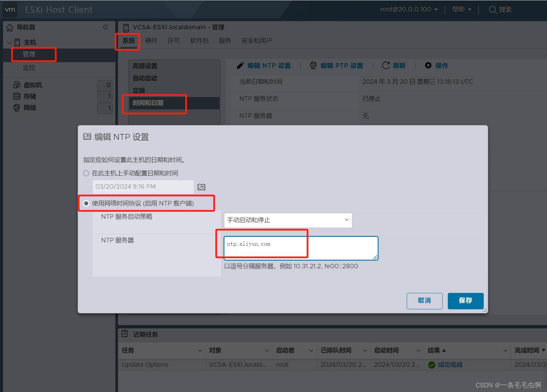Click the refresh icon in toolbar
This screenshot has width=547, height=392.
[386, 65]
